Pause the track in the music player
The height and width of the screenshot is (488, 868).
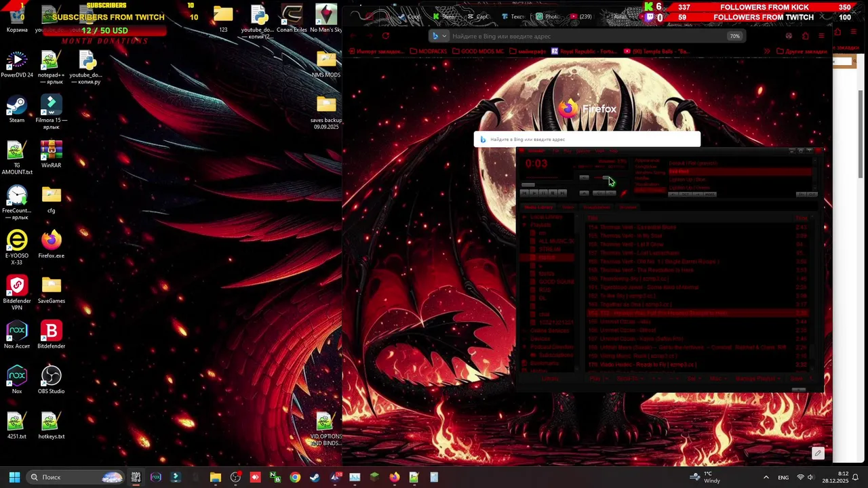pos(543,193)
